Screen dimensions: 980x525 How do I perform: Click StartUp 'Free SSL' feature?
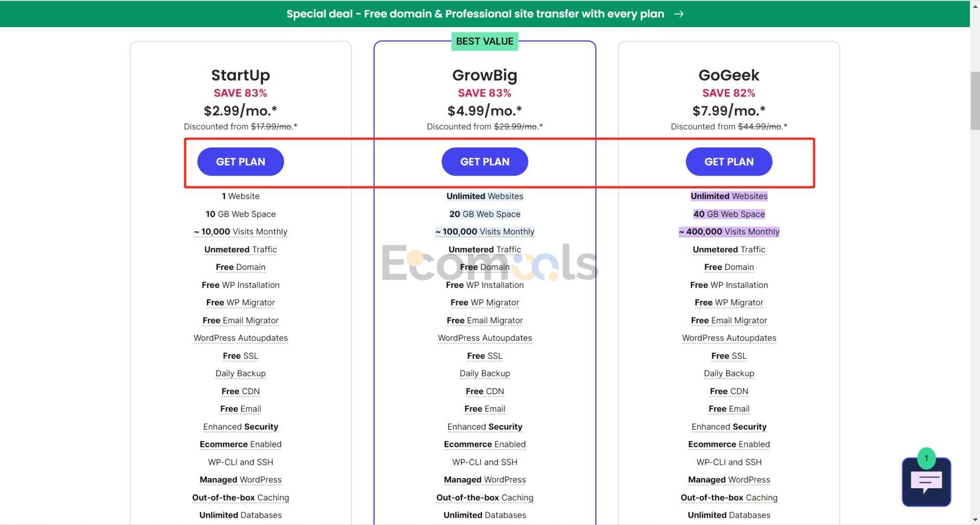coord(240,356)
